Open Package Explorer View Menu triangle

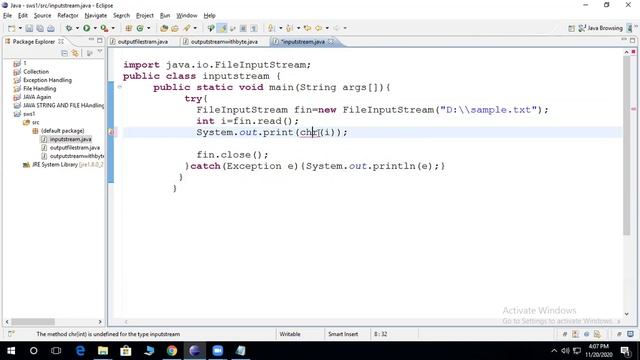(100, 52)
